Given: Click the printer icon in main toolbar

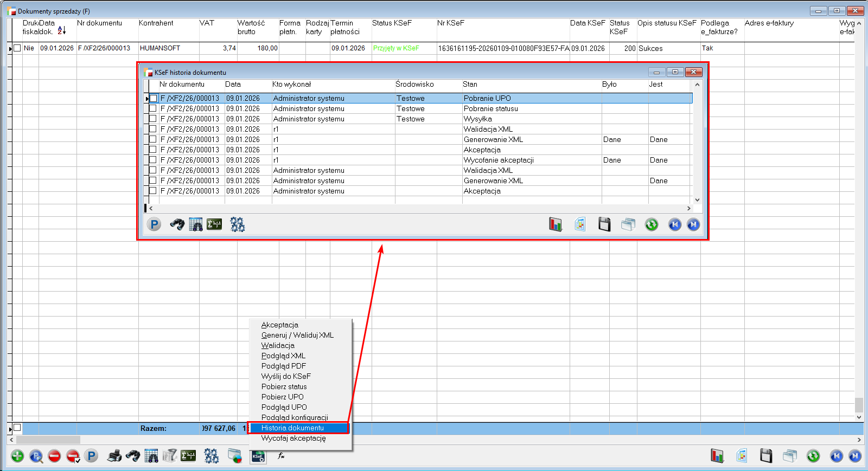Looking at the screenshot, I should pos(114,456).
